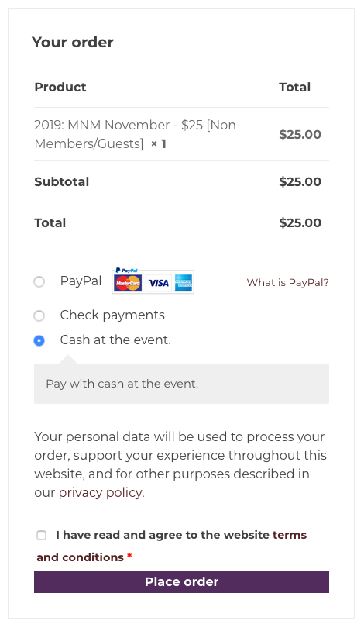Open the What is PayPal? link

point(287,282)
